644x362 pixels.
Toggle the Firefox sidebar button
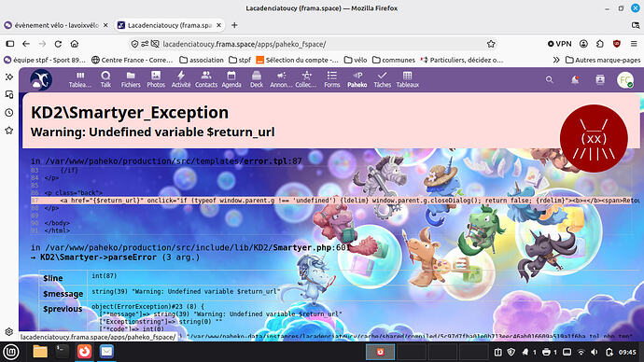10,44
